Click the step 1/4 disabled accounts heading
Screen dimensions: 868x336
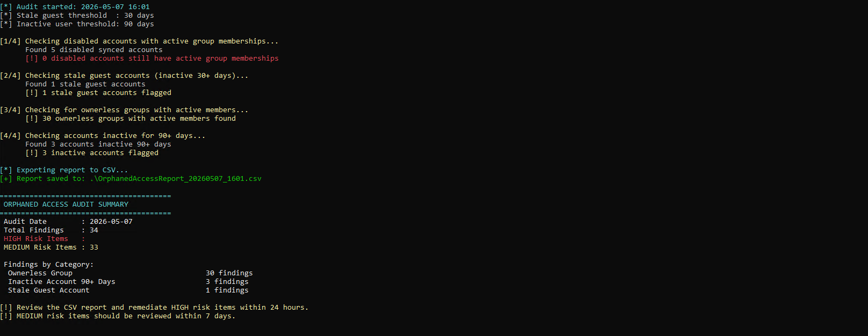(139, 41)
